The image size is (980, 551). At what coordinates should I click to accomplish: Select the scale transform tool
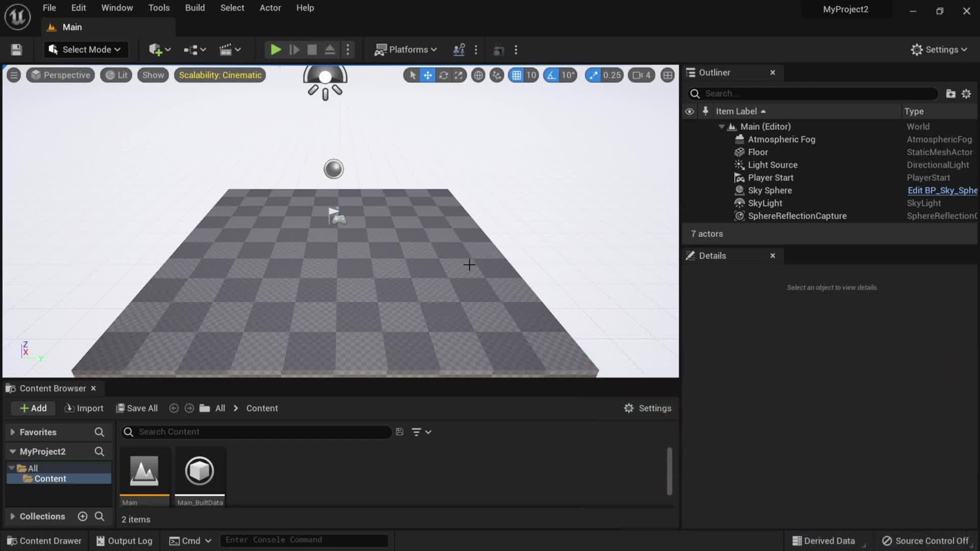coord(459,76)
